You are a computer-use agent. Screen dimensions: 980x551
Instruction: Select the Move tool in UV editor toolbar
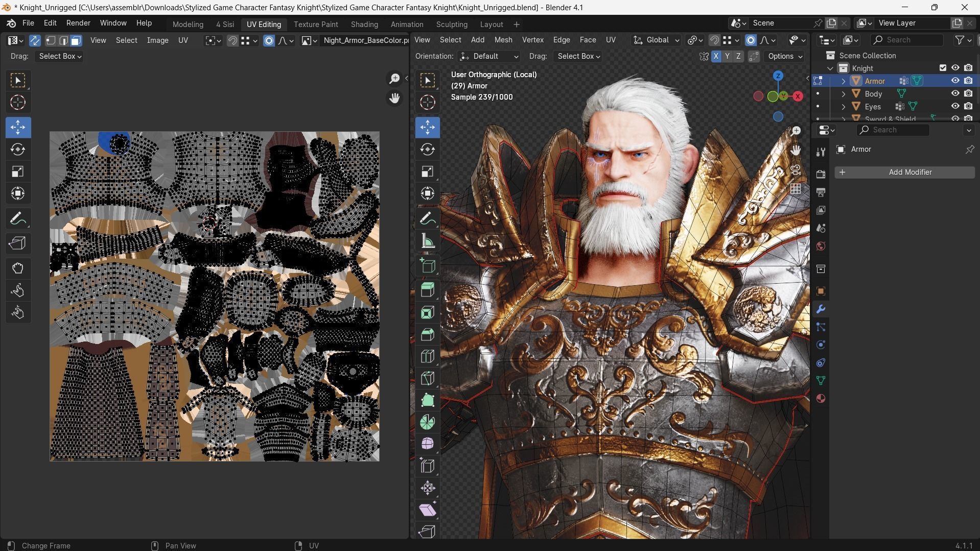click(18, 127)
